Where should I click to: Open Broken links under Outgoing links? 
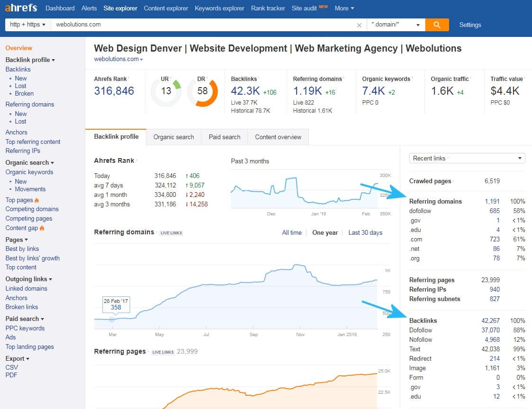point(22,307)
